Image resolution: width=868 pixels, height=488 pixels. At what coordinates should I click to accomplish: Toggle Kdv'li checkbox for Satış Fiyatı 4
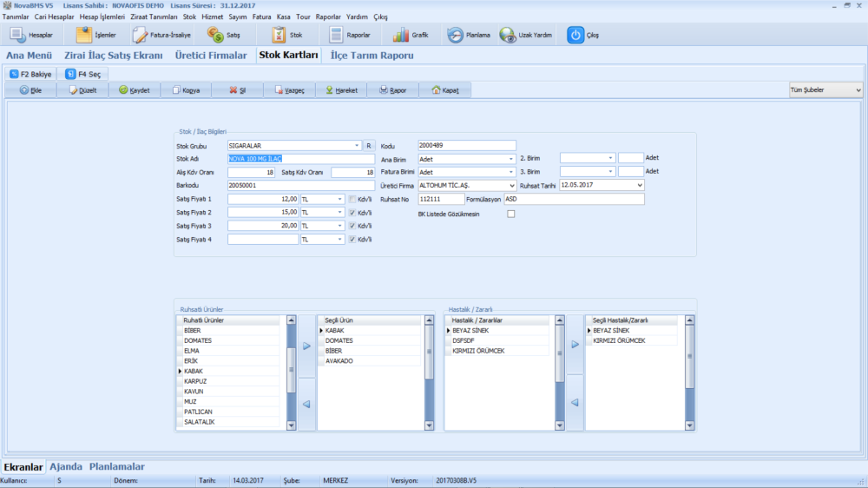tap(352, 240)
